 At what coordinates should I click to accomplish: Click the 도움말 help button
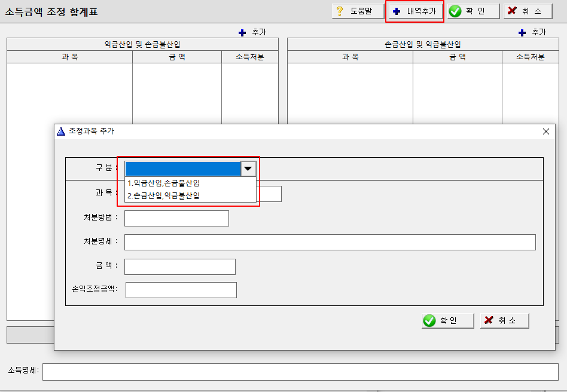point(358,11)
